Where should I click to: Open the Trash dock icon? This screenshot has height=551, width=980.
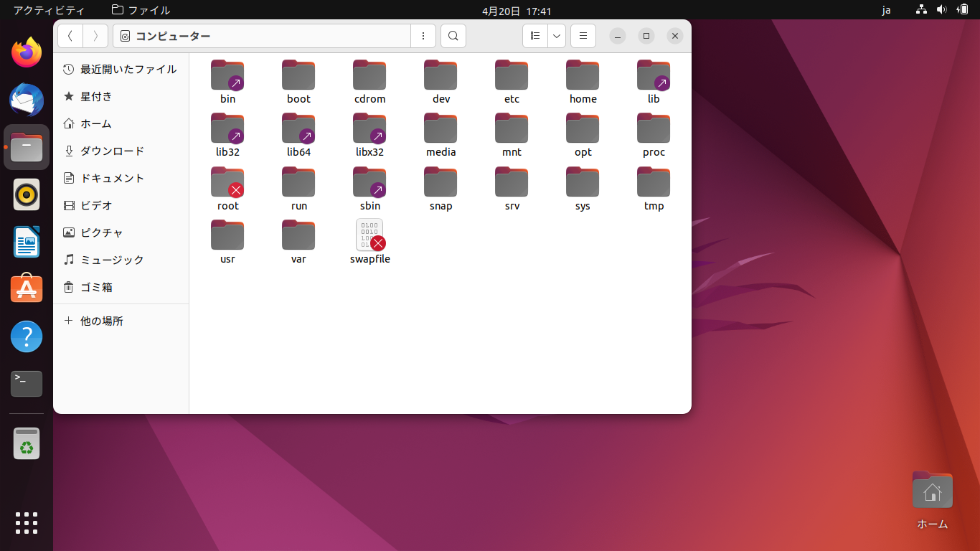[x=27, y=443]
